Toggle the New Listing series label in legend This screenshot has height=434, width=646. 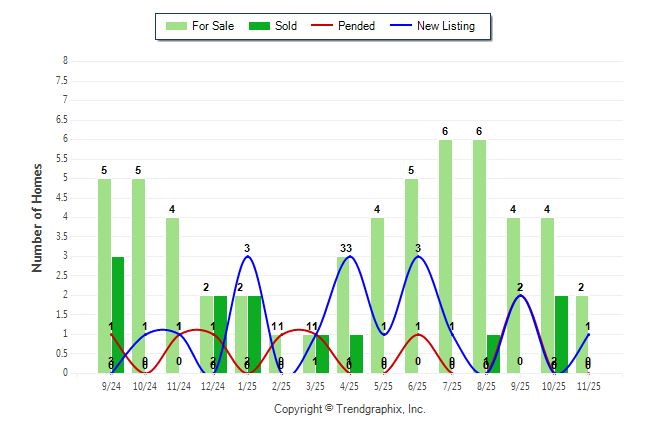(x=446, y=26)
